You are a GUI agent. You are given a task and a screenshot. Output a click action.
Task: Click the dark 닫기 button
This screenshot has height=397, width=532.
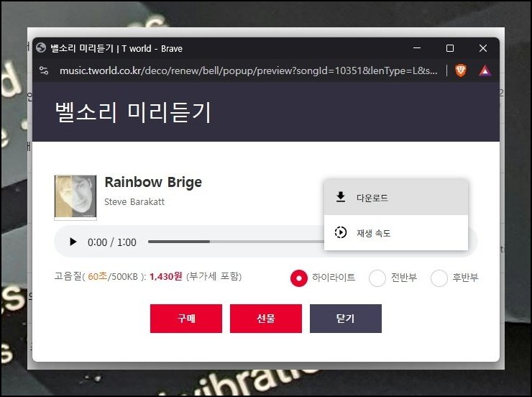(x=345, y=319)
